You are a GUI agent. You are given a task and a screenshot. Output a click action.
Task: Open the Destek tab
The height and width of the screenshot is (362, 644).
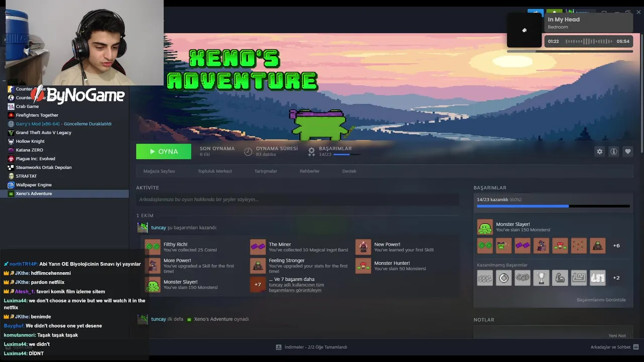pos(349,171)
